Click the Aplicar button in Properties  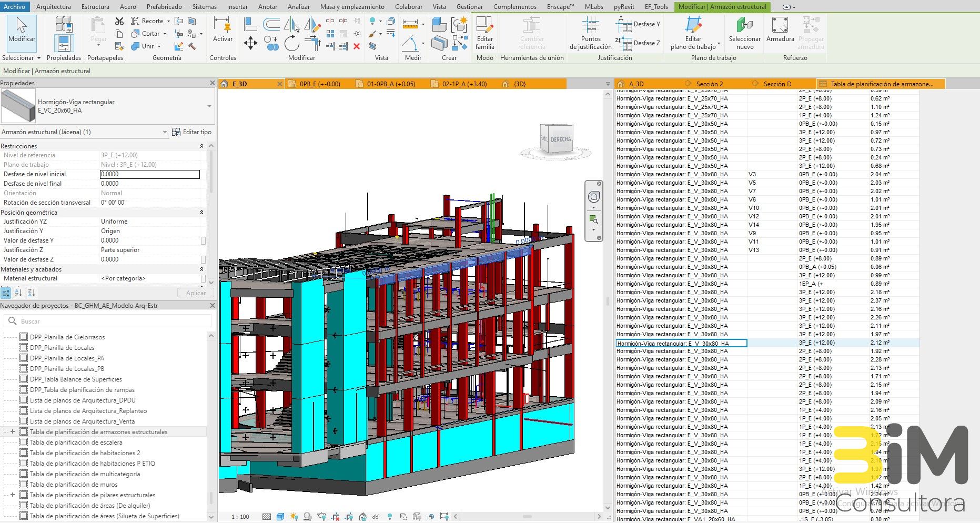tap(195, 293)
